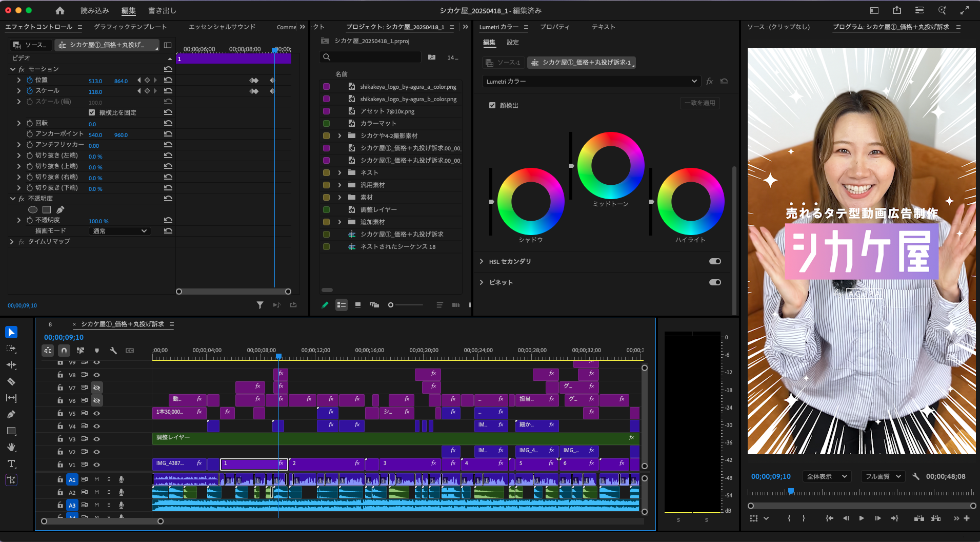Select the Pen tool in tools panel

[11, 414]
